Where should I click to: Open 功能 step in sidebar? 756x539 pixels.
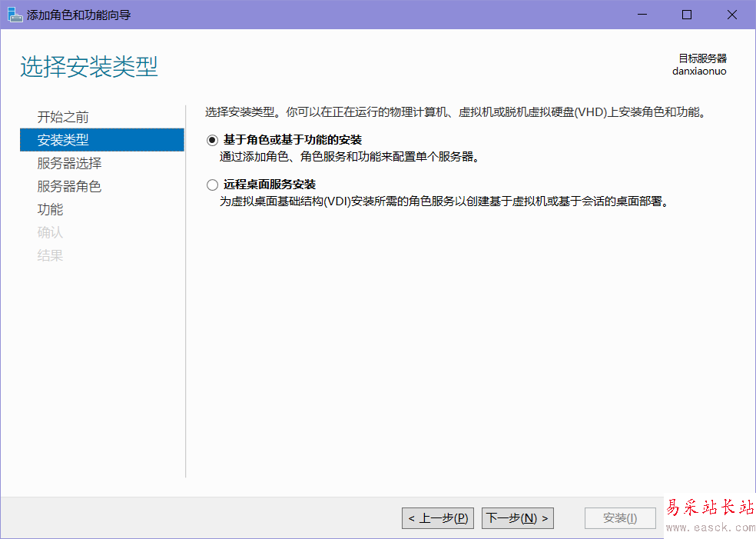tap(50, 209)
